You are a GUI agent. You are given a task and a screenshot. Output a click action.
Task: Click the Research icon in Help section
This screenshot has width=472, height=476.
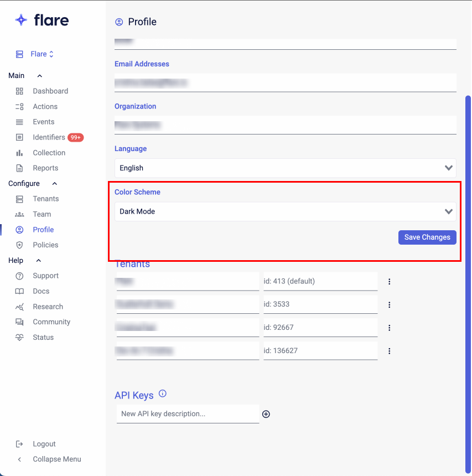(x=19, y=307)
